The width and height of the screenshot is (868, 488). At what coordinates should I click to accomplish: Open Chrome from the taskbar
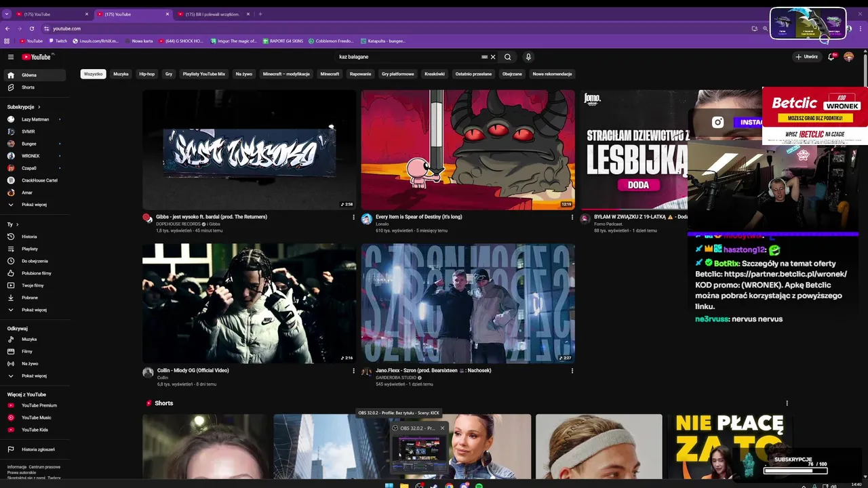tap(449, 485)
